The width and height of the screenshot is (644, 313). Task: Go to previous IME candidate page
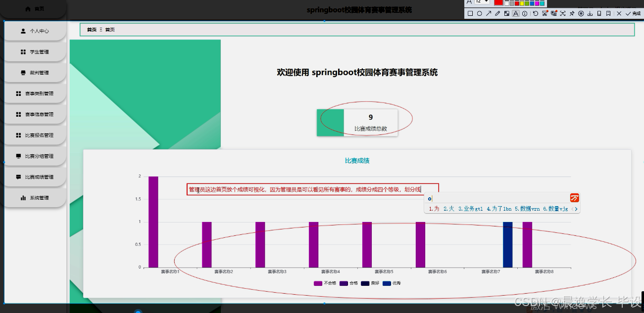pyautogui.click(x=572, y=209)
